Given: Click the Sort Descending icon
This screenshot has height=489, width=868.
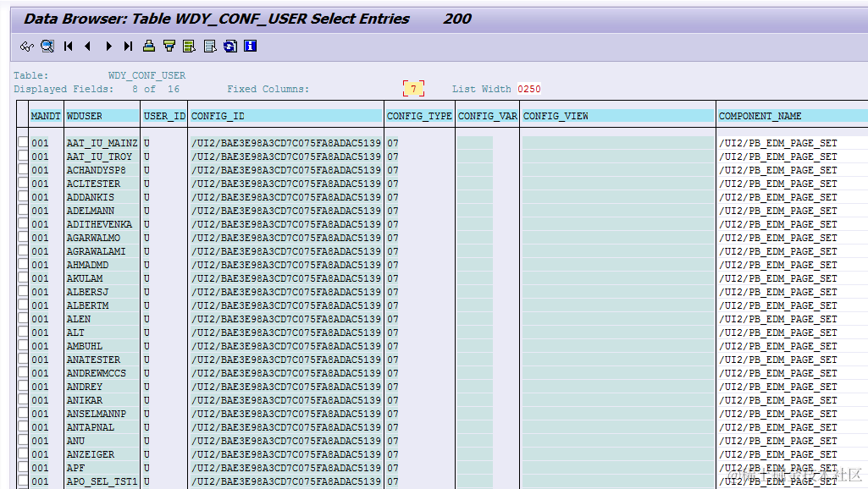Looking at the screenshot, I should (169, 47).
